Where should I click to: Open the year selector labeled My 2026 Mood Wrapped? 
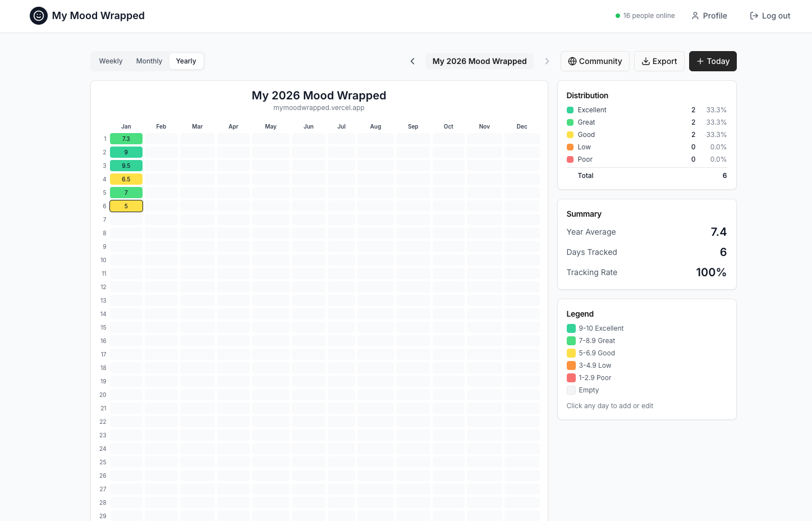point(479,61)
